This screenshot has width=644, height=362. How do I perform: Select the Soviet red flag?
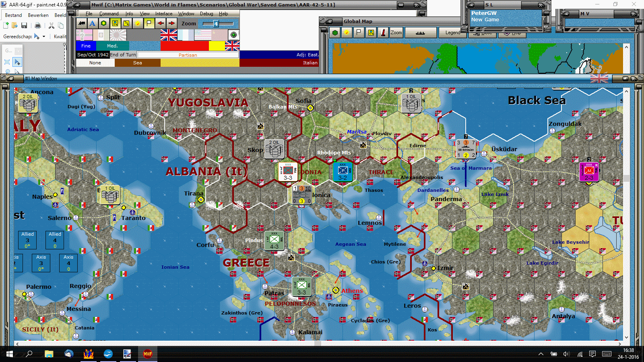click(x=219, y=35)
